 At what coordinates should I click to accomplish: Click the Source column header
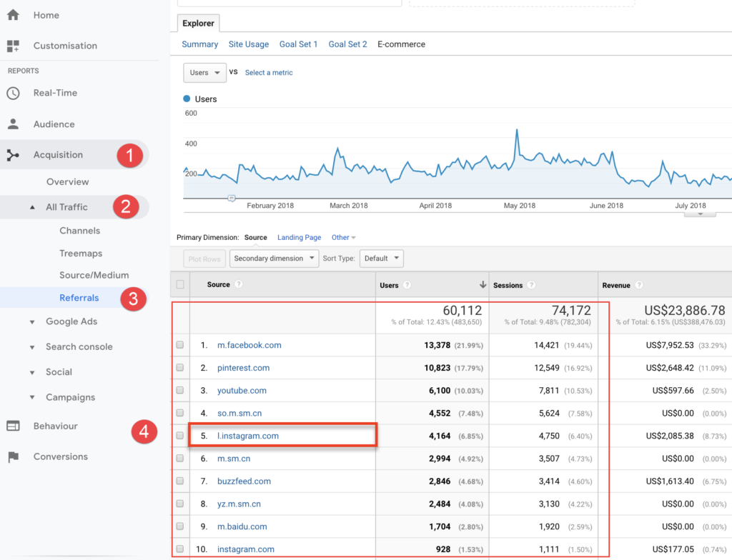click(x=219, y=284)
